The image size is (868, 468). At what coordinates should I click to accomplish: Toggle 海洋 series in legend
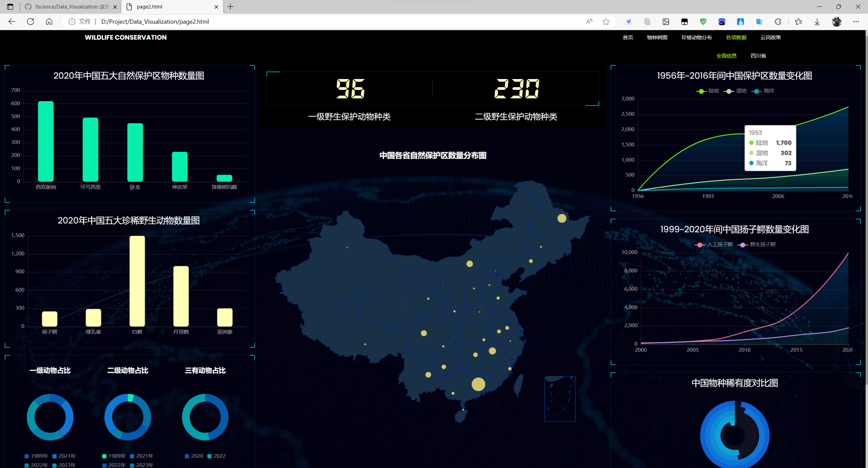click(763, 91)
